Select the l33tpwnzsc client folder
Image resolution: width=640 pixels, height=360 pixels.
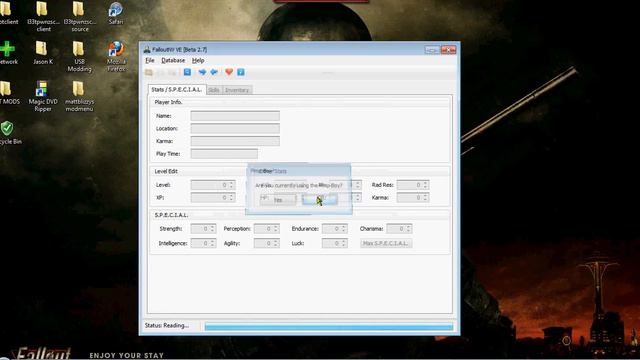click(x=43, y=17)
